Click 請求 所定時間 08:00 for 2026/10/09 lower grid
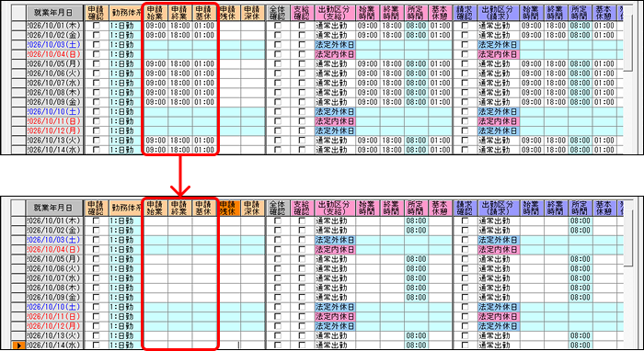The width and height of the screenshot is (644, 351). [580, 298]
